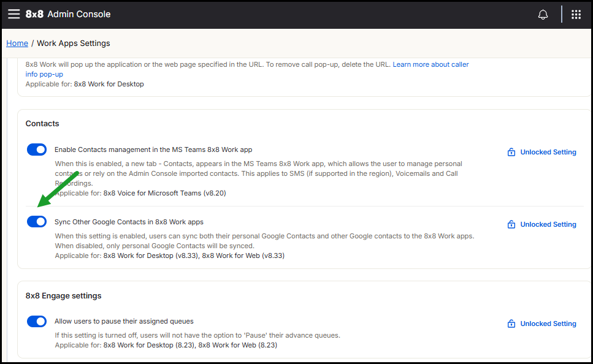Image resolution: width=593 pixels, height=364 pixels.
Task: Click the Contacts section heading
Action: pyautogui.click(x=42, y=124)
